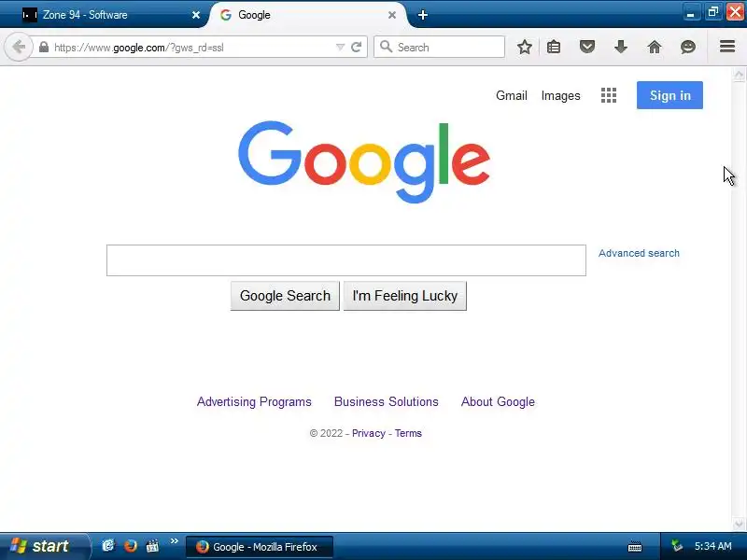Open a new tab with plus button
747x560 pixels.
pyautogui.click(x=423, y=15)
